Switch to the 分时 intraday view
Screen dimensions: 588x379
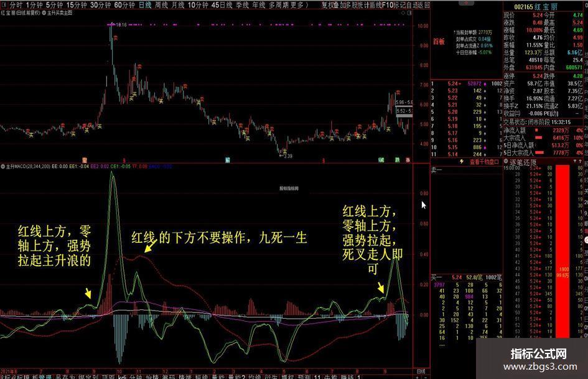16,5
